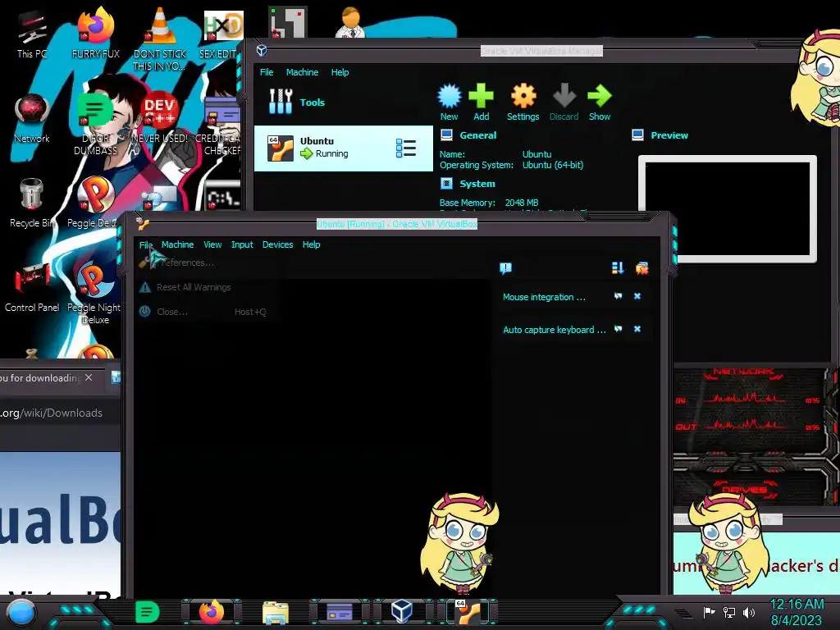Dismiss the Auto capture keyboard notification
This screenshot has width=840, height=630.
click(x=637, y=329)
